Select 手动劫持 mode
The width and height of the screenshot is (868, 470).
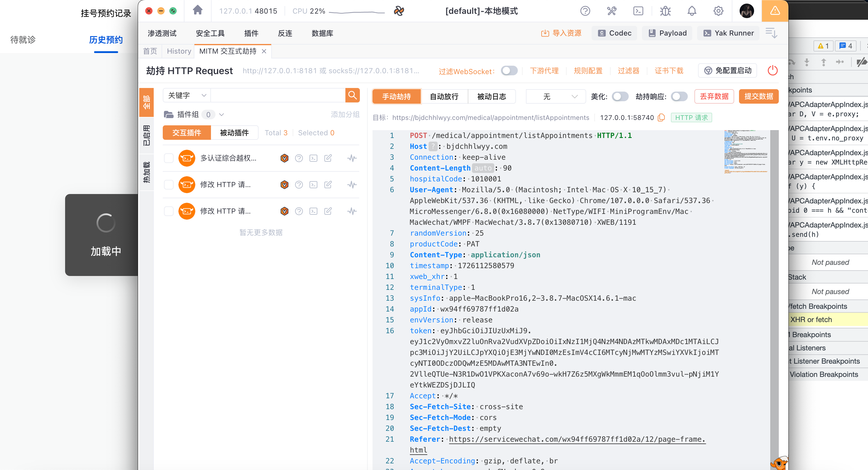[396, 97]
